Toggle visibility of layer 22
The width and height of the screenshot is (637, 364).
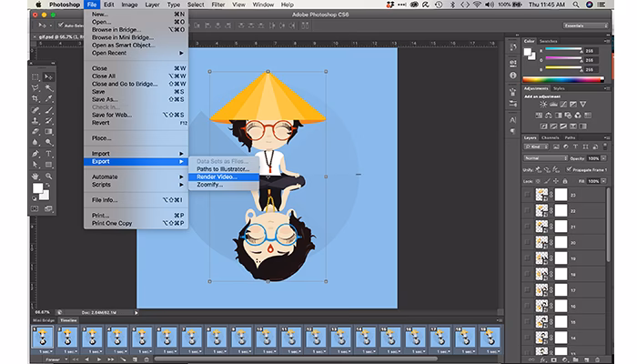pyautogui.click(x=528, y=211)
